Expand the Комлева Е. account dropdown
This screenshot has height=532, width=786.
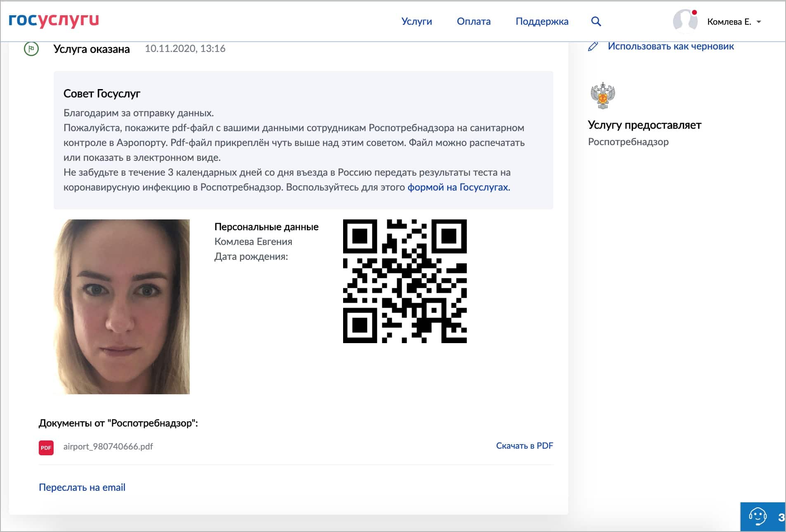click(734, 22)
